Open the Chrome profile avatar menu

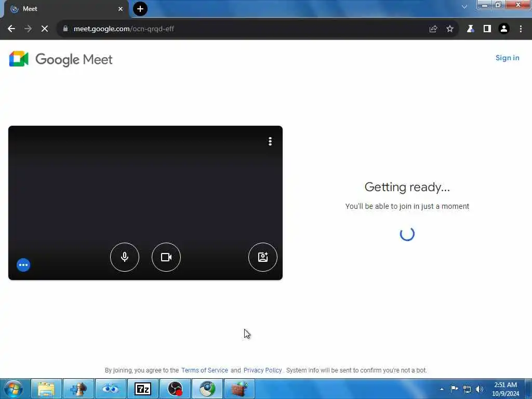pyautogui.click(x=504, y=29)
